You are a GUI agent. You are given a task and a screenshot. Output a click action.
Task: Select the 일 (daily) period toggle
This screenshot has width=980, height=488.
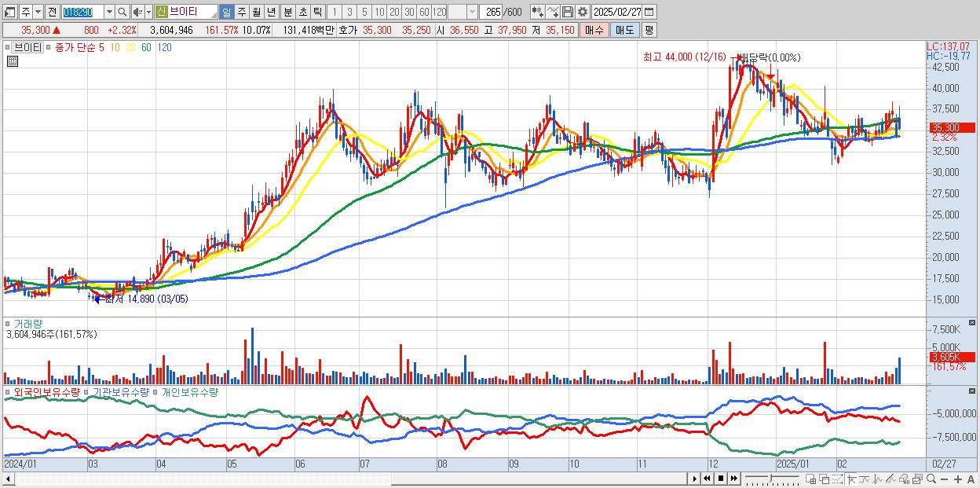tap(226, 12)
